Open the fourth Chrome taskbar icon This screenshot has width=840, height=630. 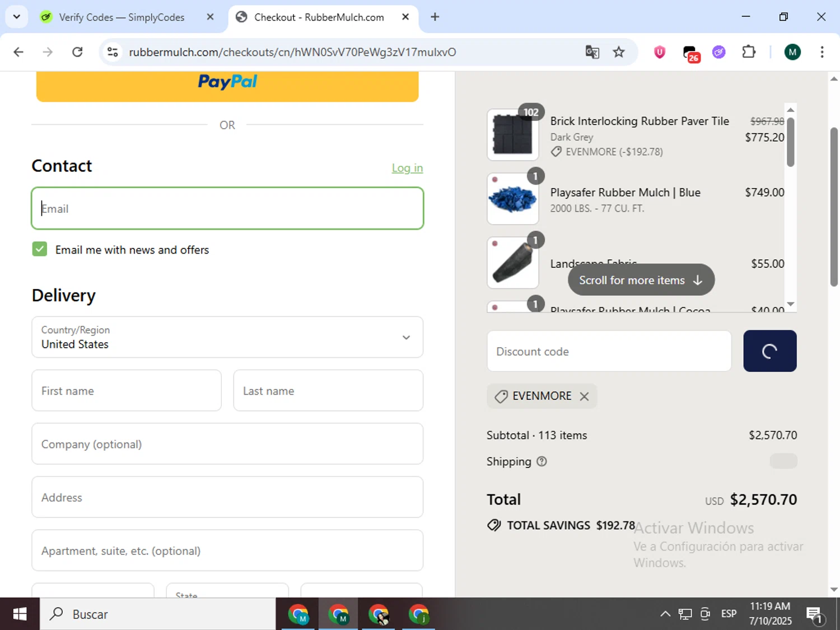pos(419,614)
